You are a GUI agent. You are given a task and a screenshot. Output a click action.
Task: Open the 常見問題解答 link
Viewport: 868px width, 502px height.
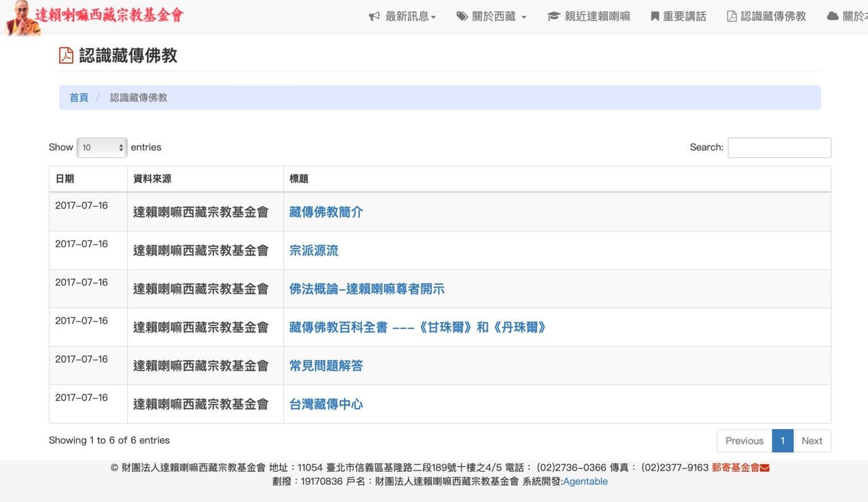(325, 366)
